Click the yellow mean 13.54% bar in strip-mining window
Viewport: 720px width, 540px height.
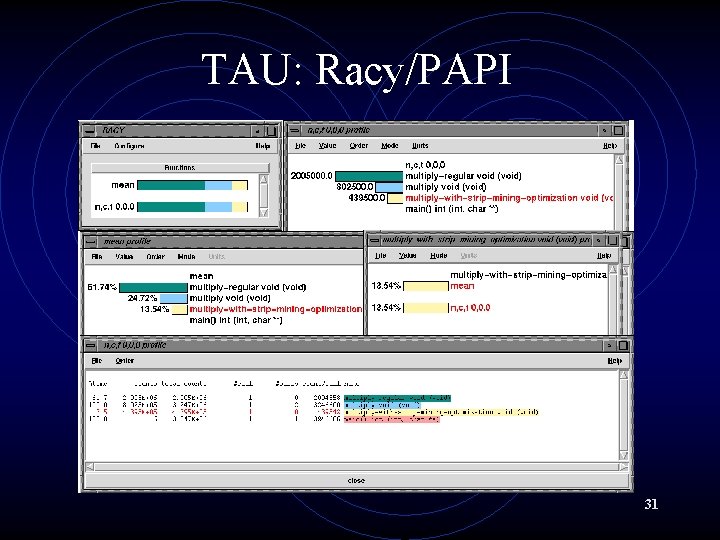click(x=426, y=286)
